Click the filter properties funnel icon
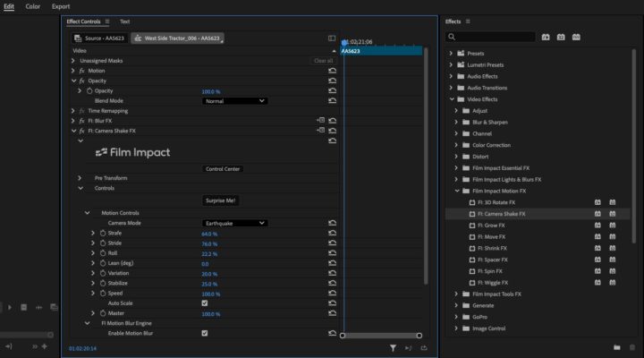The width and height of the screenshot is (644, 358). pyautogui.click(x=393, y=348)
